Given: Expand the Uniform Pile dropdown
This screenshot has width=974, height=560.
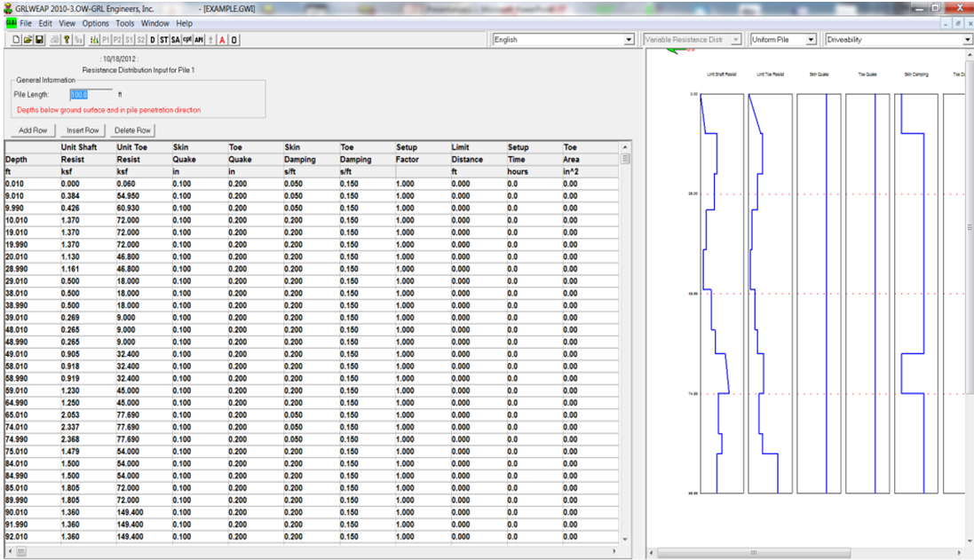Looking at the screenshot, I should click(811, 40).
